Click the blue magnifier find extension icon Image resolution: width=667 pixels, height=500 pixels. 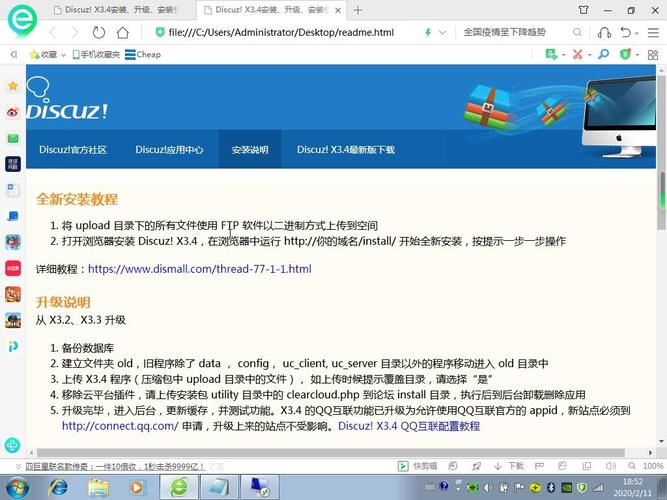[603, 54]
